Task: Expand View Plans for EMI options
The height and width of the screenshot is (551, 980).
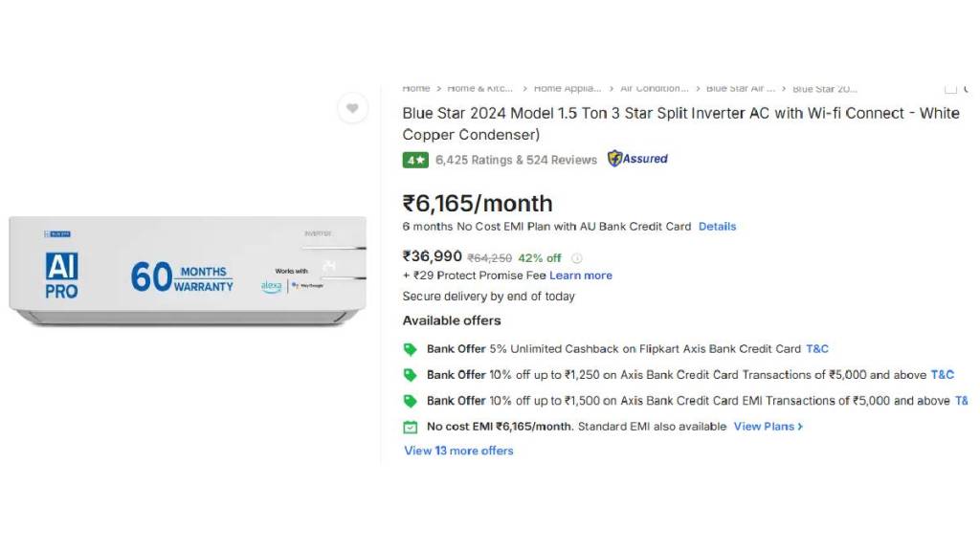Action: [768, 427]
